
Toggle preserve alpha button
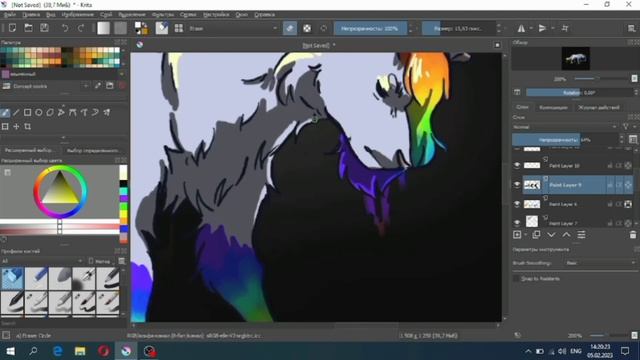click(x=307, y=28)
